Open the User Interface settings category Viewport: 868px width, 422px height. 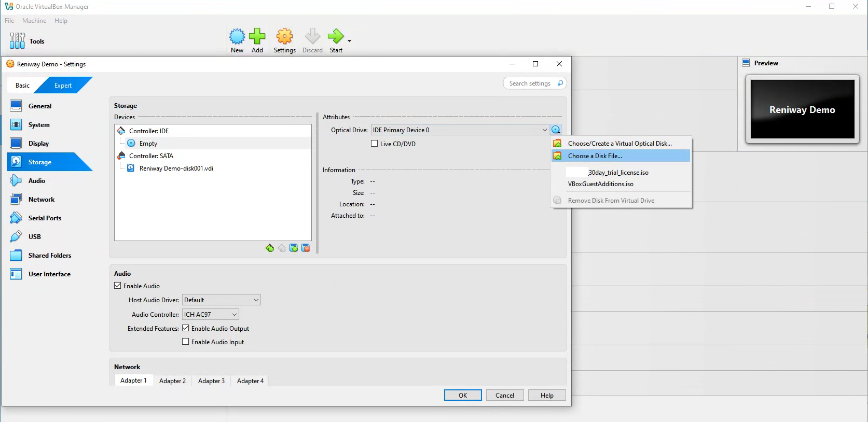(x=50, y=274)
